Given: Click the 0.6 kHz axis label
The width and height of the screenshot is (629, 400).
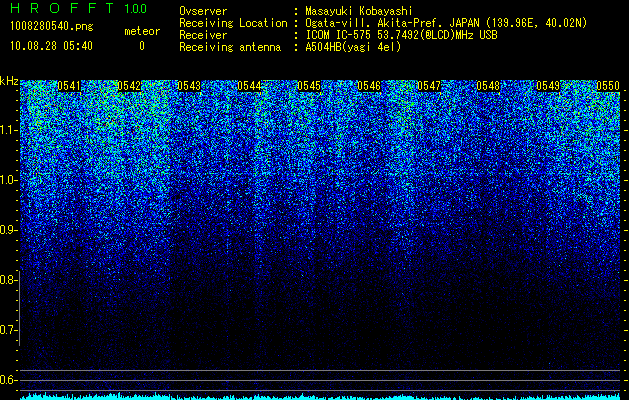Looking at the screenshot, I should click(x=8, y=380).
